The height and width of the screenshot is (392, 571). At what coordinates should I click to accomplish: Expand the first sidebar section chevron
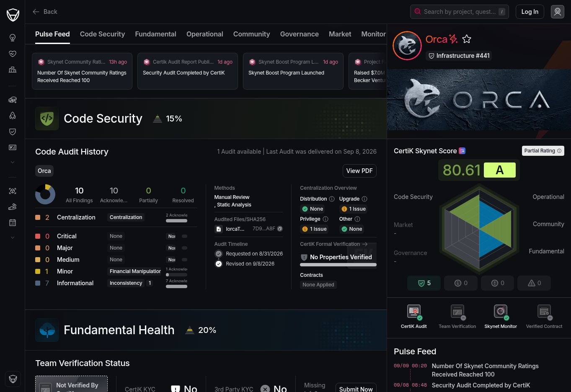[13, 162]
